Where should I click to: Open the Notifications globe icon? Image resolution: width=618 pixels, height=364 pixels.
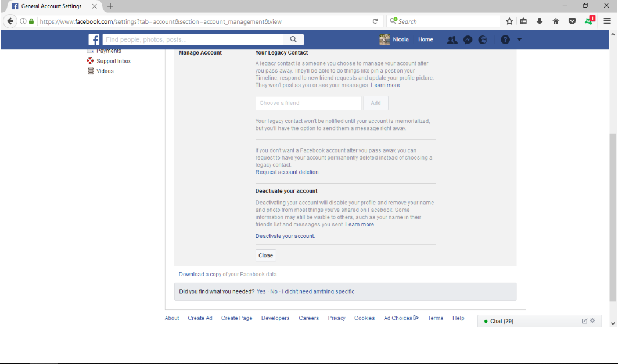[483, 40]
